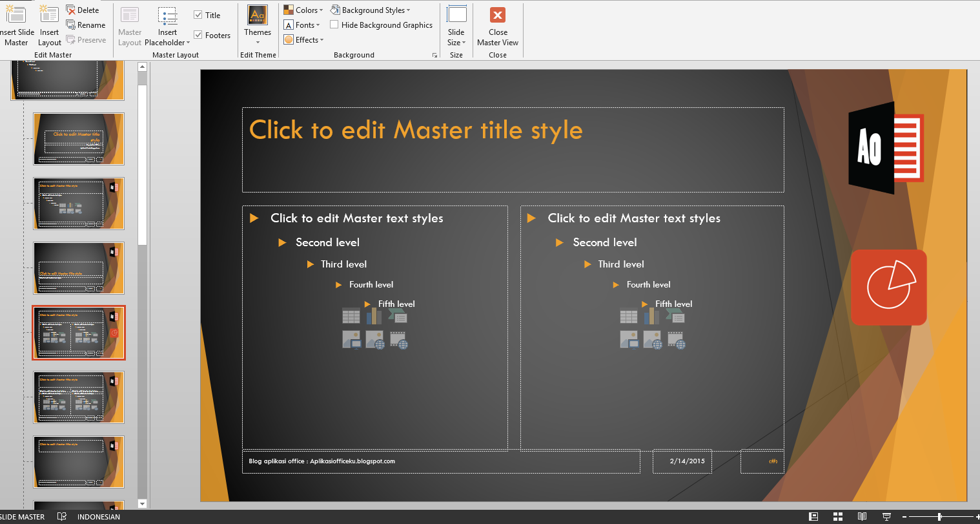Switch to Reading View
This screenshot has height=524, width=980.
862,516
